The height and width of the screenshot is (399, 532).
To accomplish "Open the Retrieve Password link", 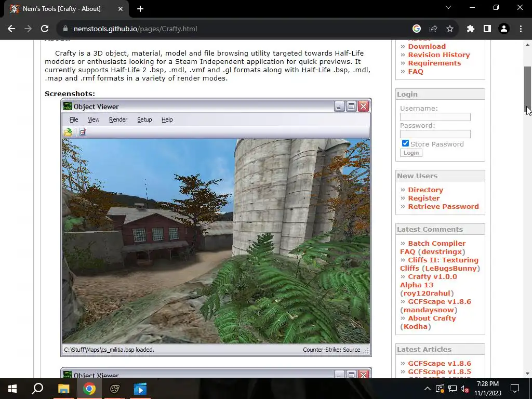I will coord(443,207).
